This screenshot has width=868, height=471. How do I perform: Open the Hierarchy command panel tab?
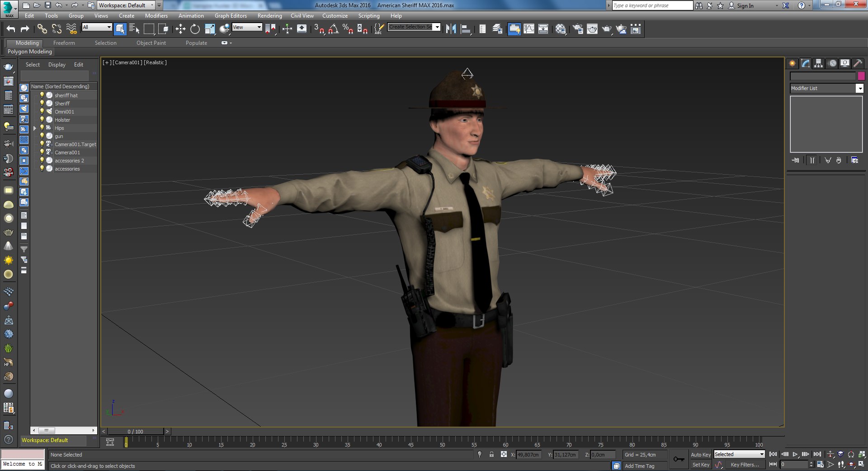point(819,63)
